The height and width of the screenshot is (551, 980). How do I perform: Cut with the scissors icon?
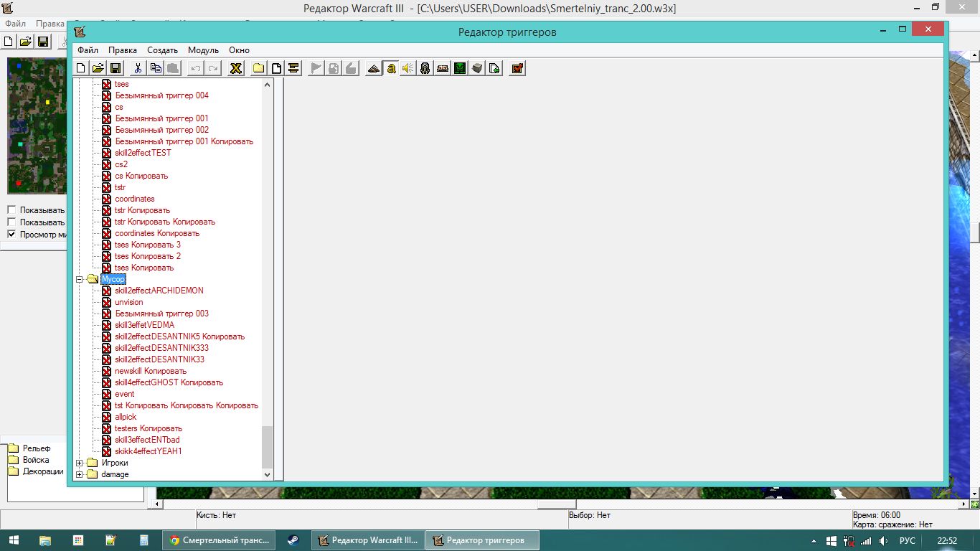click(x=138, y=68)
